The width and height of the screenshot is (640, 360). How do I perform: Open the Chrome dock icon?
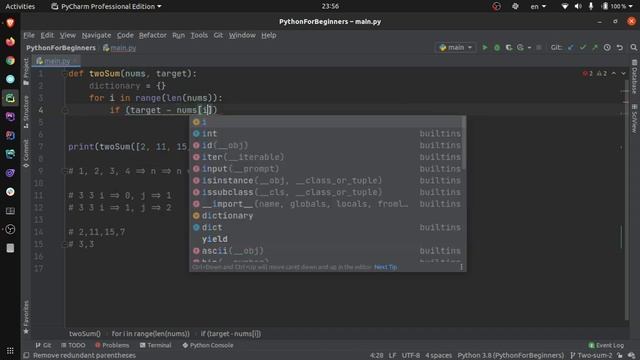pyautogui.click(x=10, y=60)
